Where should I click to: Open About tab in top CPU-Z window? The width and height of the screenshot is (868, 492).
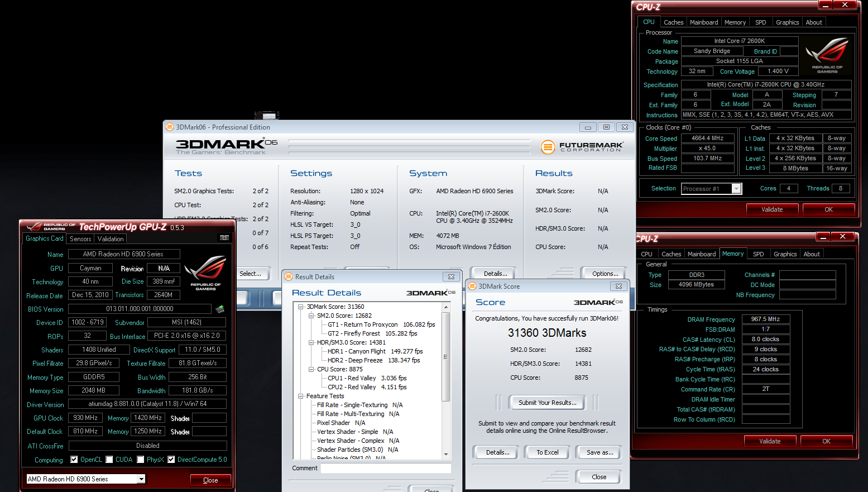[814, 22]
